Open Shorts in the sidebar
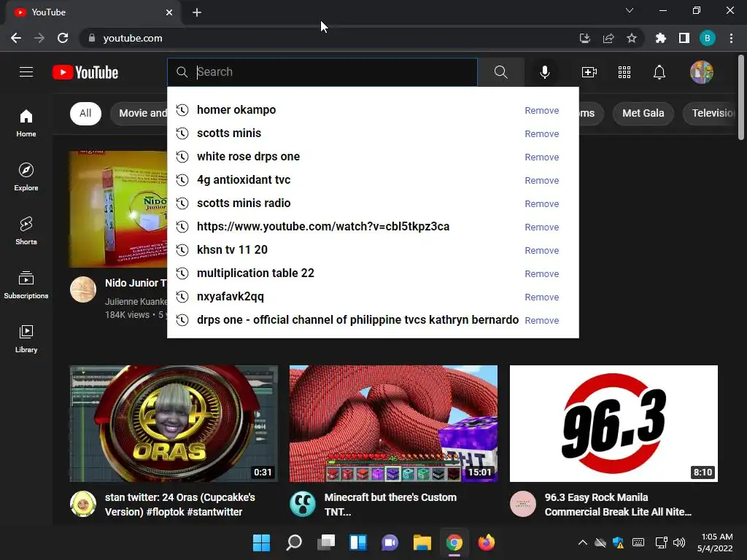 (x=26, y=230)
